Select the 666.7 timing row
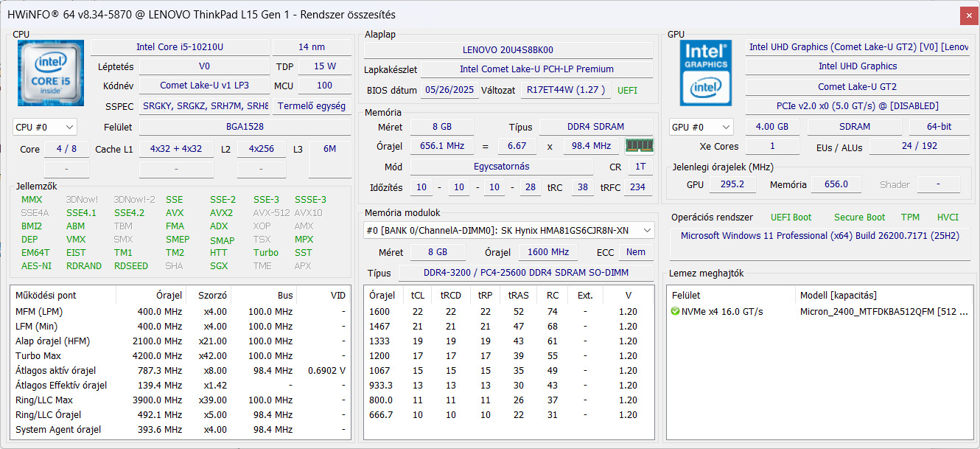980x449 pixels. click(509, 415)
